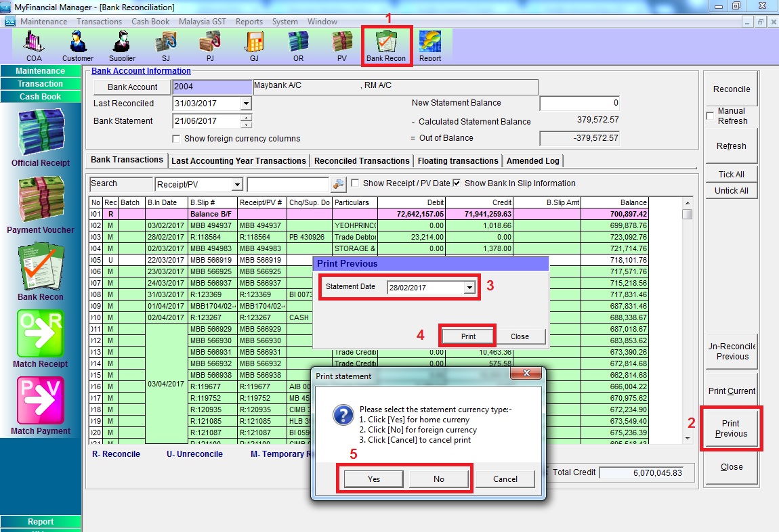Open the Receipt/PV search type dropdown

[x=236, y=185]
